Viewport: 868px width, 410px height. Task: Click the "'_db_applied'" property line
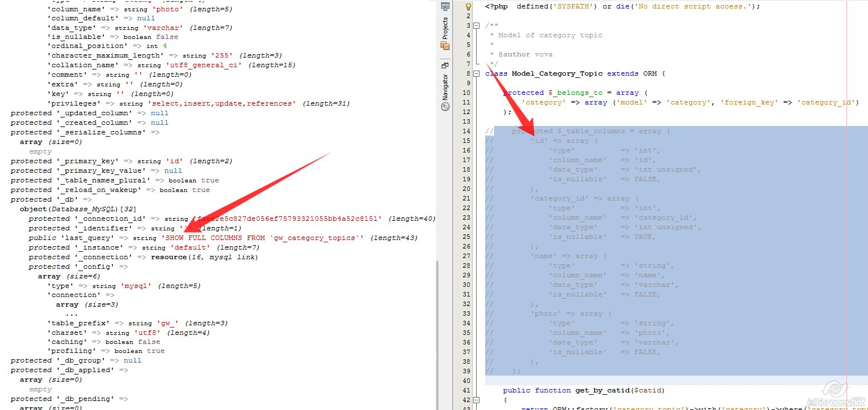point(69,370)
